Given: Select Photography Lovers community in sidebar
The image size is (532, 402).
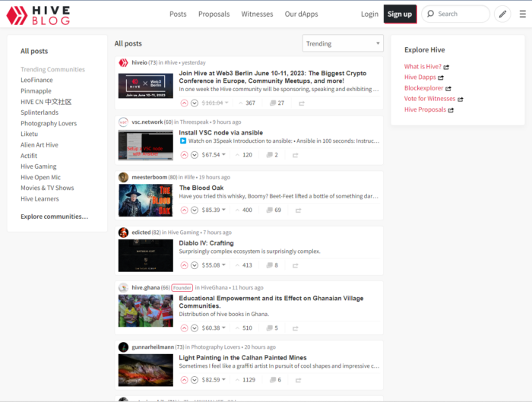Looking at the screenshot, I should click(49, 123).
